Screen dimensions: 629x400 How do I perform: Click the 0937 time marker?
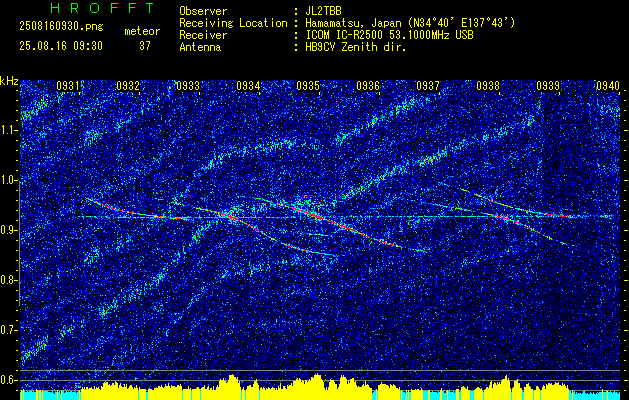[428, 85]
